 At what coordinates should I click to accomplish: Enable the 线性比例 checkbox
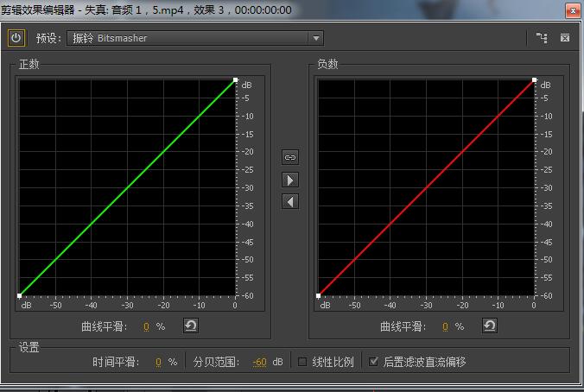[x=302, y=362]
